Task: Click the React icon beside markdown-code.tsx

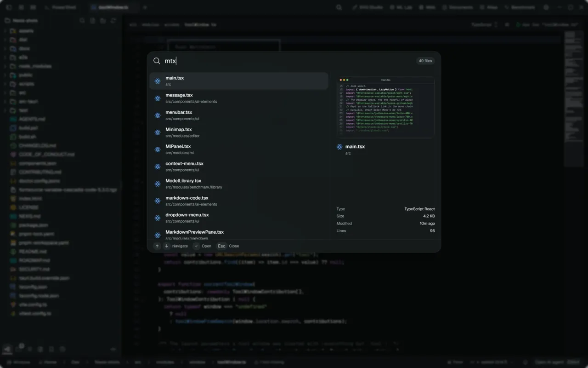Action: 158,201
